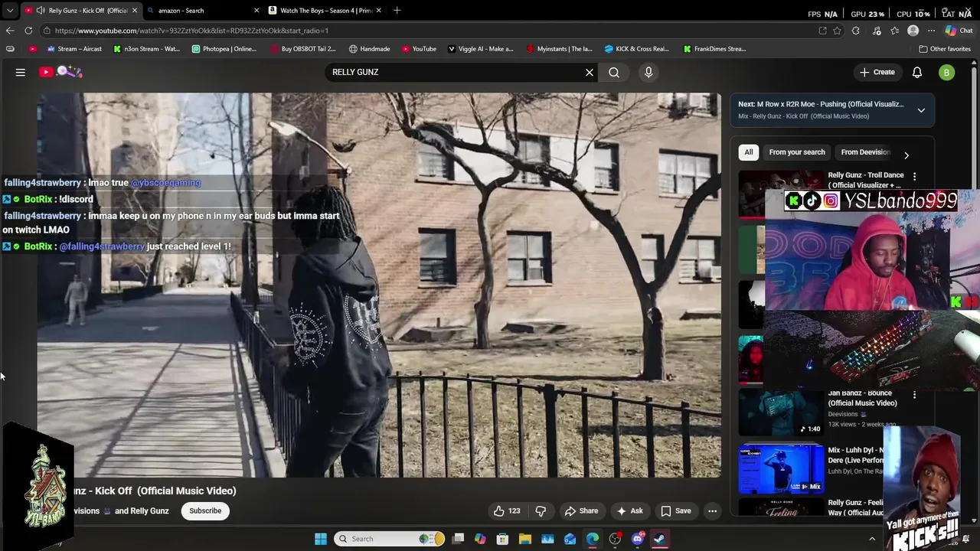Open n3on Stream bookmark

(146, 49)
